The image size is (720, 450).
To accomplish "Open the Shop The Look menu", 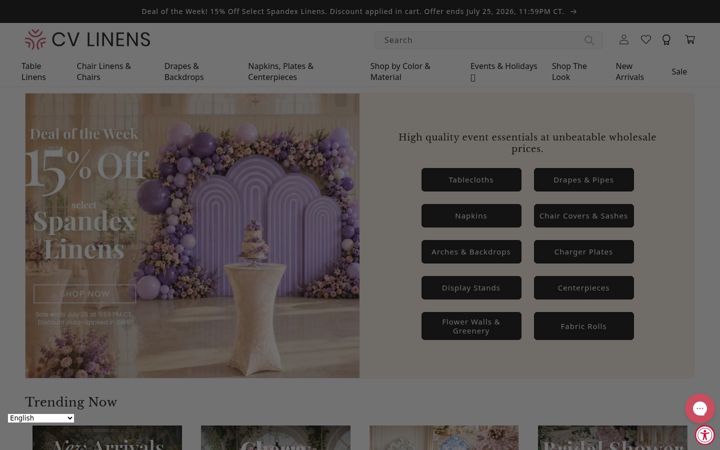I will click(x=569, y=72).
